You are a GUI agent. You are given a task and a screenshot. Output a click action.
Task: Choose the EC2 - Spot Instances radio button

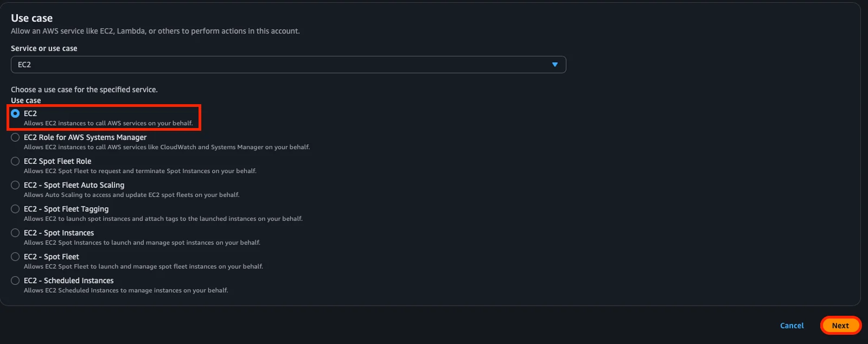click(15, 233)
